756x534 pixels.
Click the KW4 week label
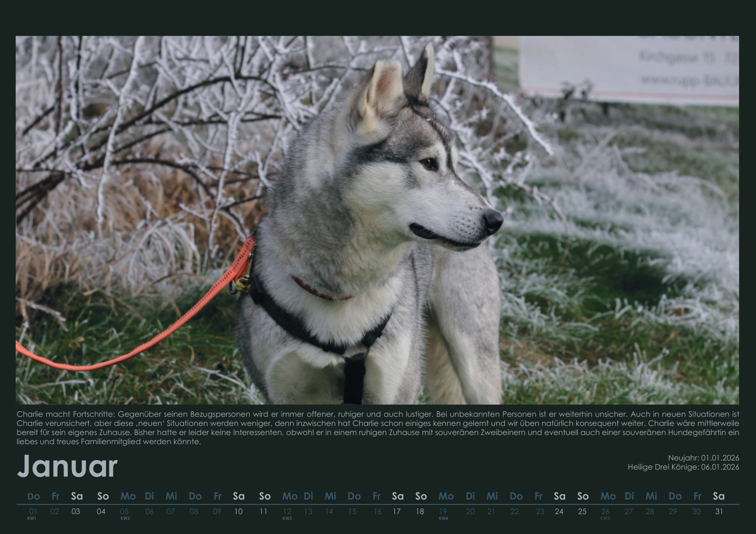[x=444, y=518]
